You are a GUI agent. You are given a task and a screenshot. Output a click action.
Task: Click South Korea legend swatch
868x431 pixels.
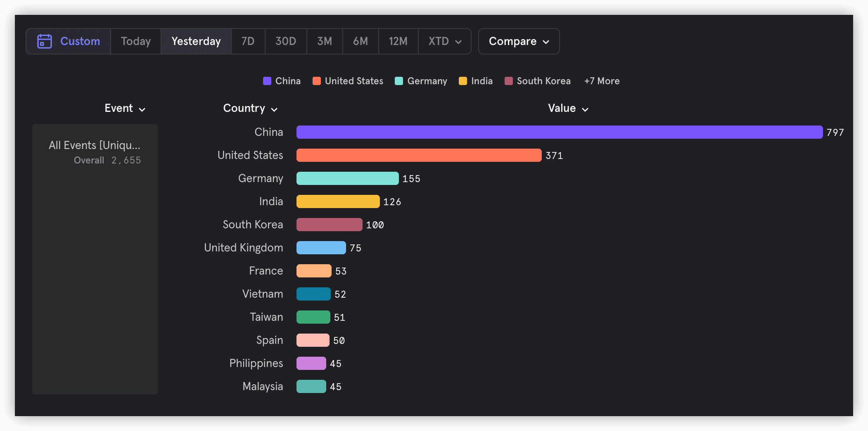509,81
